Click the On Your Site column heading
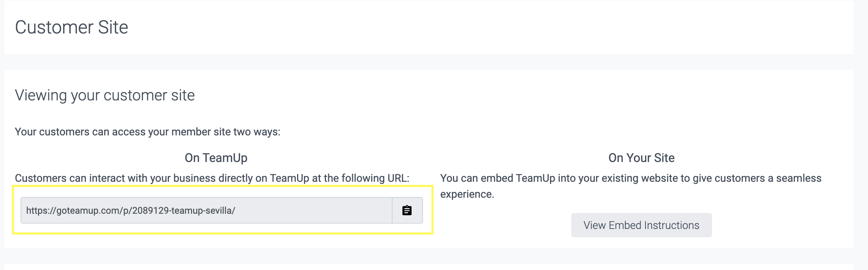The height and width of the screenshot is (270, 868). (x=641, y=158)
